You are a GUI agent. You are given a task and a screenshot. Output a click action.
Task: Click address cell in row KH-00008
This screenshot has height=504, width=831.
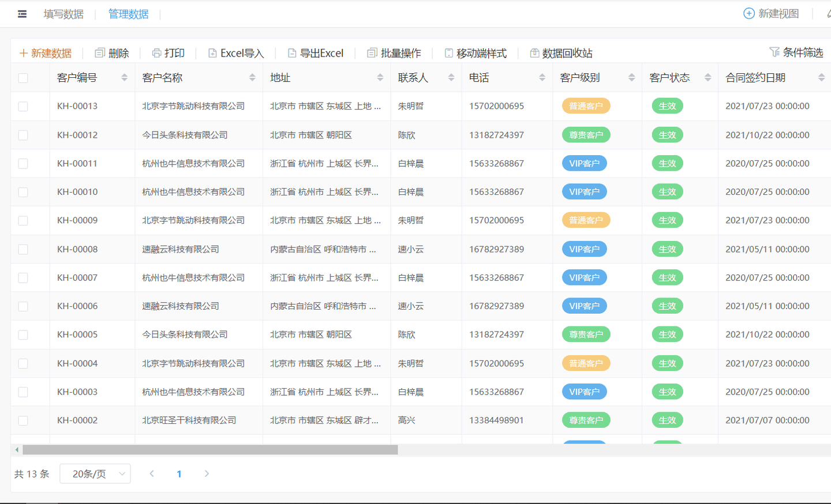323,249
